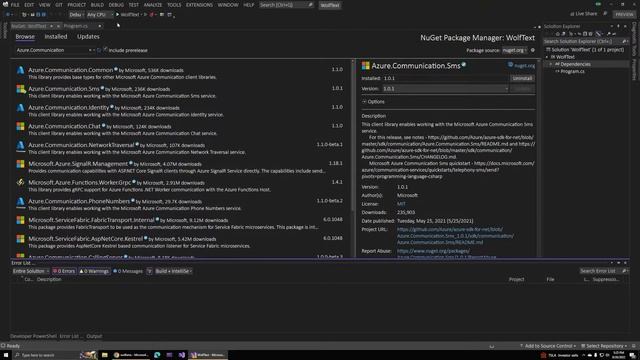Open File Explorer from the taskbar
The height and width of the screenshot is (360, 640).
[104, 355]
